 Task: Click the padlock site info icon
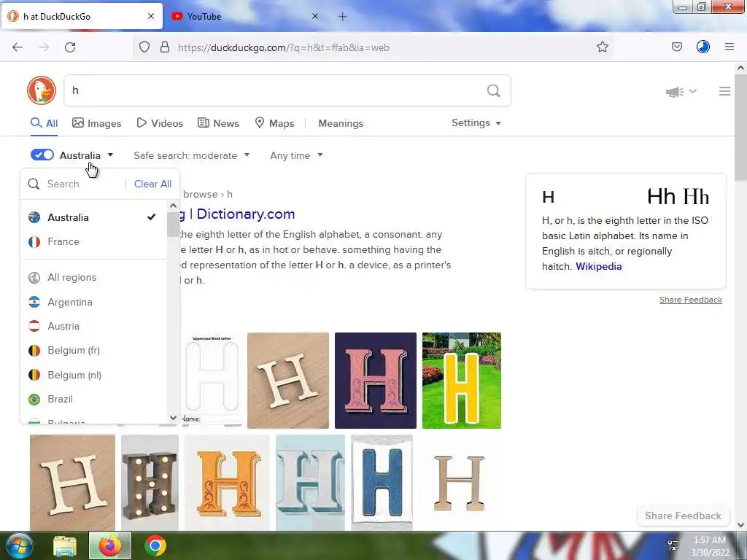click(x=165, y=47)
